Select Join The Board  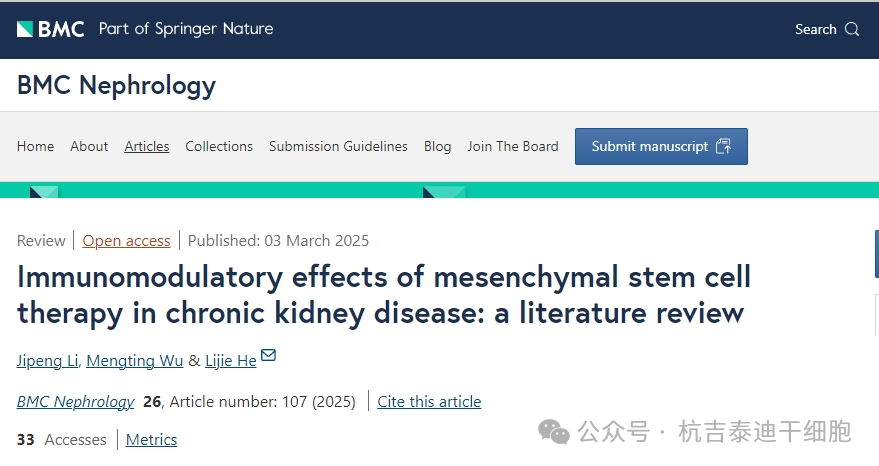click(x=513, y=146)
